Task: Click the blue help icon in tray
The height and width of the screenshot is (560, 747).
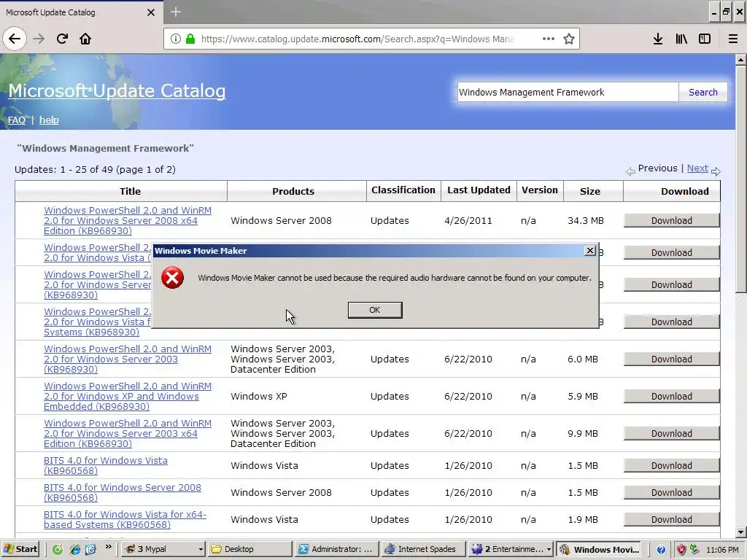Action: coord(661,550)
